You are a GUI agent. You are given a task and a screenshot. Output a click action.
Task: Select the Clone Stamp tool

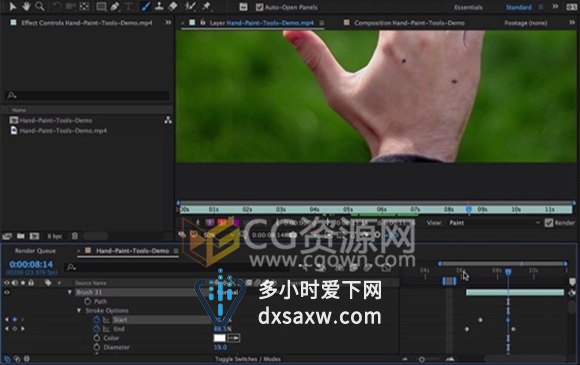tap(159, 6)
